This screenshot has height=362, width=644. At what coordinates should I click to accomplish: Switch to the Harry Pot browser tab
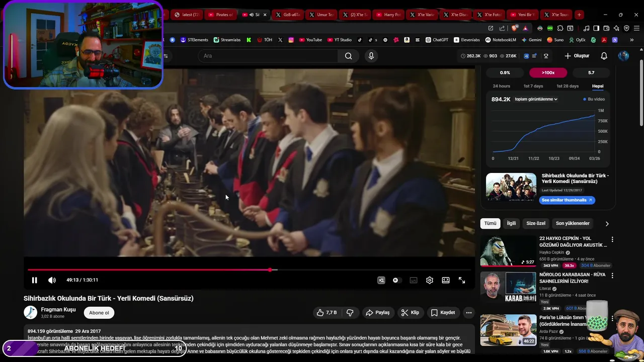388,15
